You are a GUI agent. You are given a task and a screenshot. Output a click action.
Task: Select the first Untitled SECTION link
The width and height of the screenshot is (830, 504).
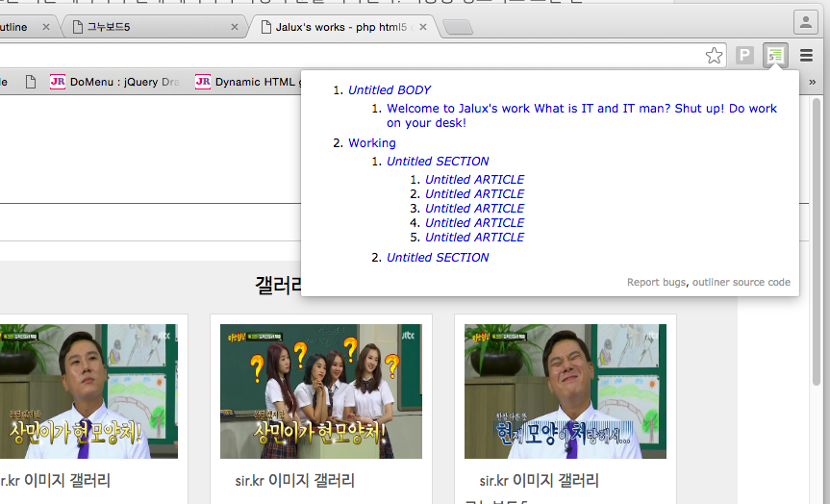[x=438, y=162]
